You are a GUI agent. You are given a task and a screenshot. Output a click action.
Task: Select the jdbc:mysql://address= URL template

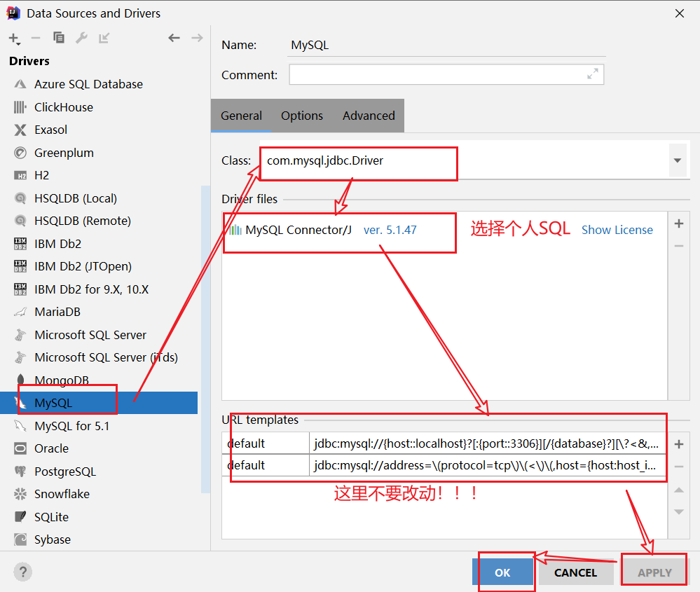coord(445,465)
